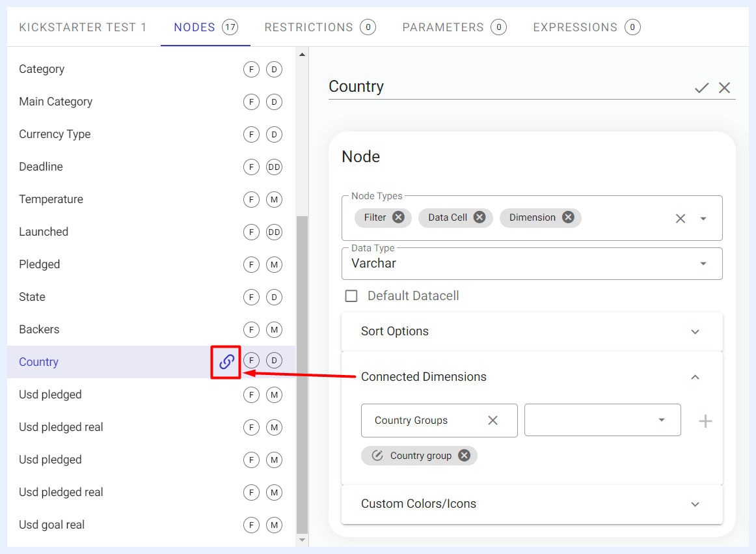This screenshot has width=756, height=554.
Task: Clear all selected Node Types
Action: coord(681,219)
